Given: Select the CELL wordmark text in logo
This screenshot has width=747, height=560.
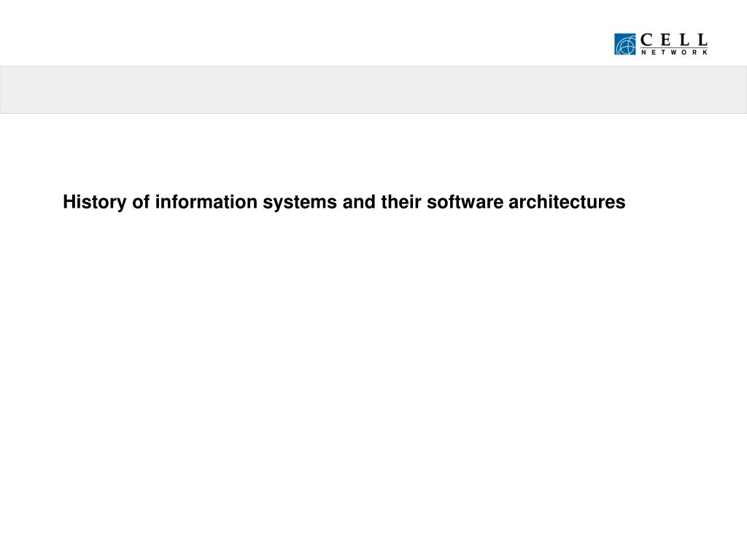Looking at the screenshot, I should coord(674,39).
